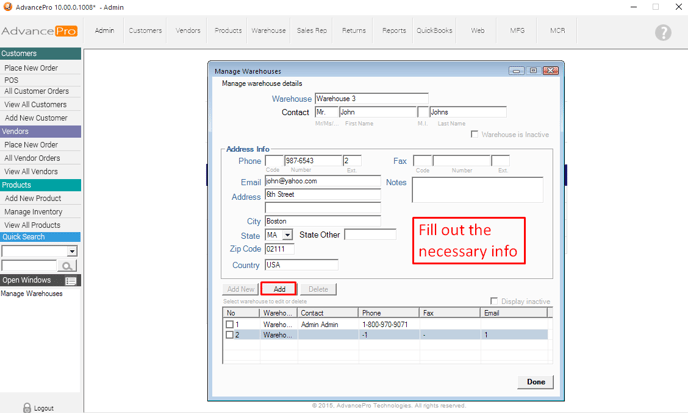Open the Warehouse menu in top bar

click(268, 31)
